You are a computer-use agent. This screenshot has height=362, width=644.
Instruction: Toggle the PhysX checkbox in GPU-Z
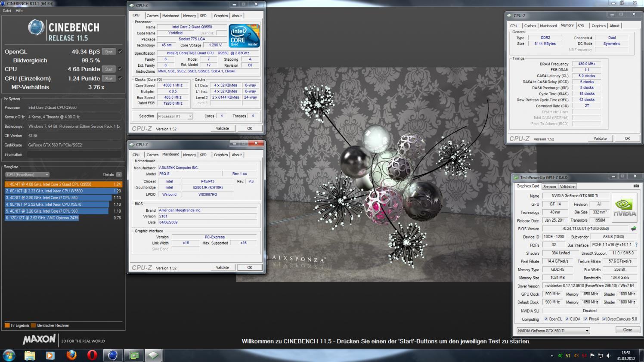coord(586,319)
